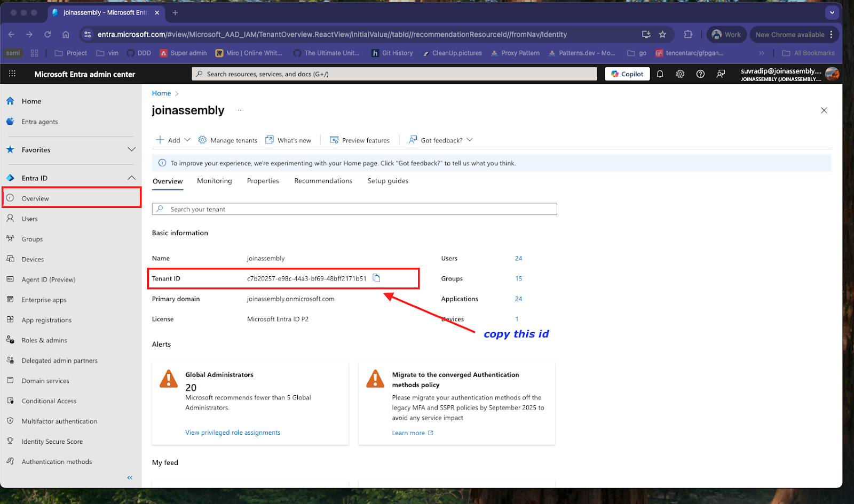Click Manage tenants

click(x=228, y=140)
